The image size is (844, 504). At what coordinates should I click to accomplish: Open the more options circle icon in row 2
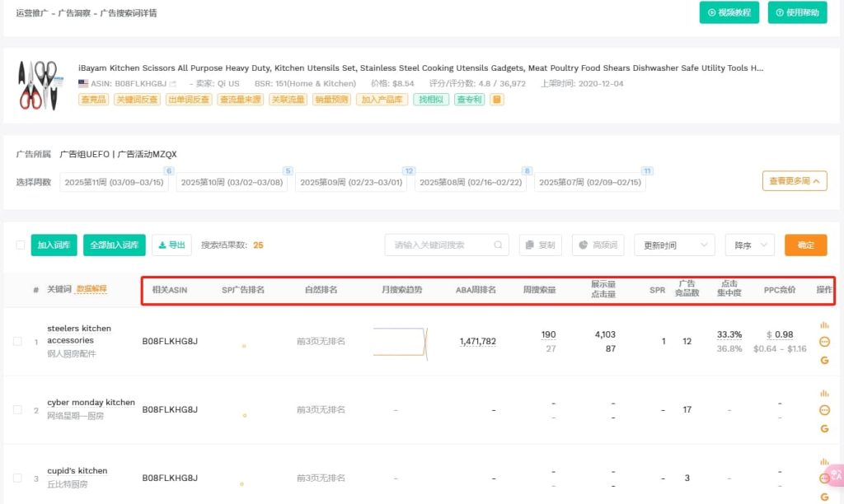[824, 410]
